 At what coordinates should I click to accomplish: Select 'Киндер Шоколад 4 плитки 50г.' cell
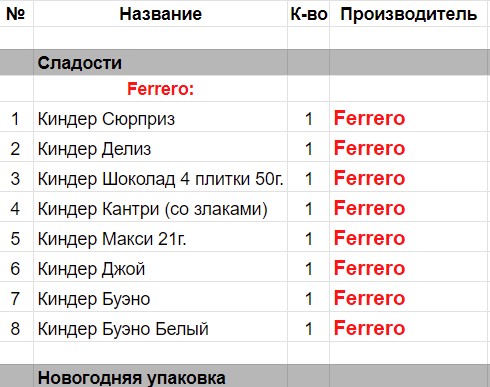160,177
